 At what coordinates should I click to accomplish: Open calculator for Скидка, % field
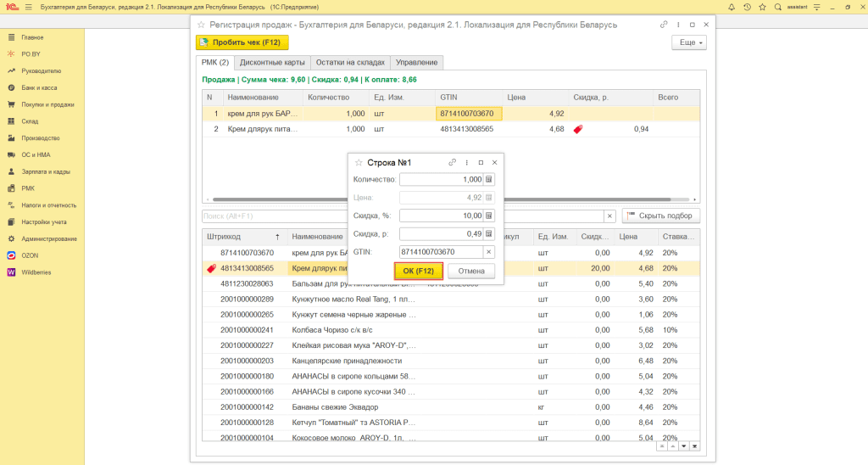coord(489,216)
